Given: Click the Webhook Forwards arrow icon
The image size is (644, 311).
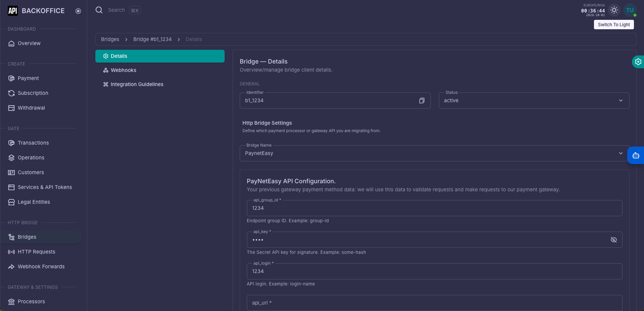Looking at the screenshot, I should [11, 267].
